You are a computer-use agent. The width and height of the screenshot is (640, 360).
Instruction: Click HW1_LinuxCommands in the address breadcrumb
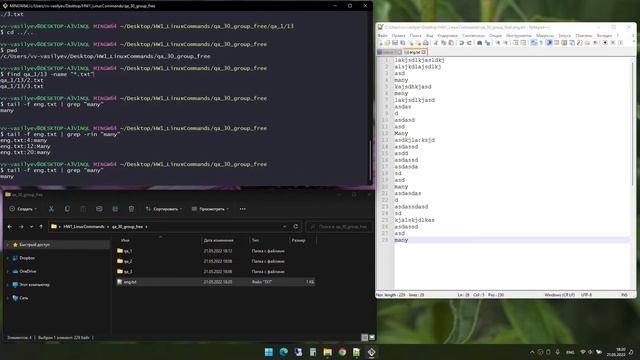click(x=84, y=227)
